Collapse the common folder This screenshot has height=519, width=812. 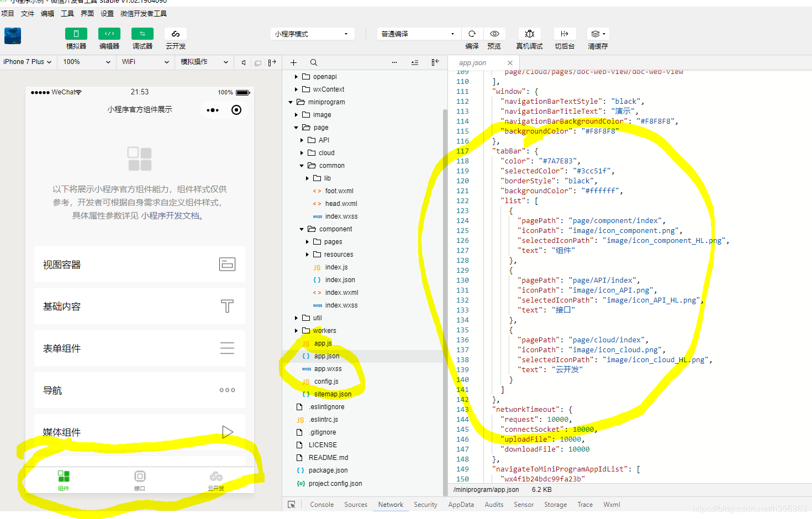302,166
